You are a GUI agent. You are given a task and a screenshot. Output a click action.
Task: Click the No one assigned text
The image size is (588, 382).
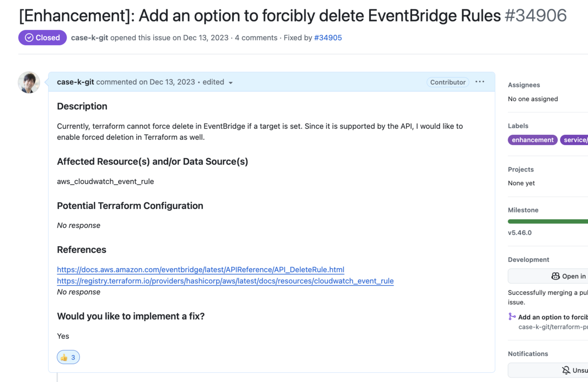point(533,99)
